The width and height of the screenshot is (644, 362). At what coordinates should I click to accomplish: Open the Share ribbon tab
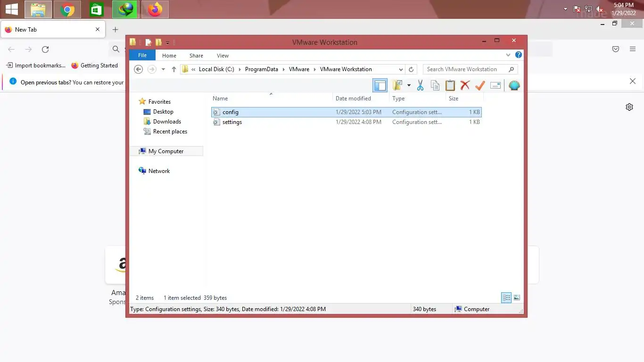pos(196,56)
